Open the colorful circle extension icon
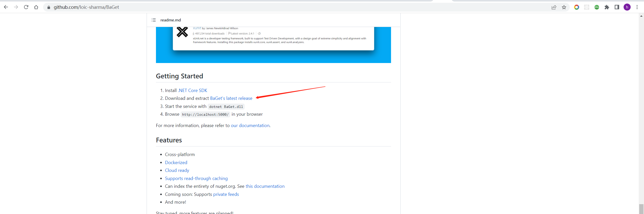The image size is (644, 214). 576,7
